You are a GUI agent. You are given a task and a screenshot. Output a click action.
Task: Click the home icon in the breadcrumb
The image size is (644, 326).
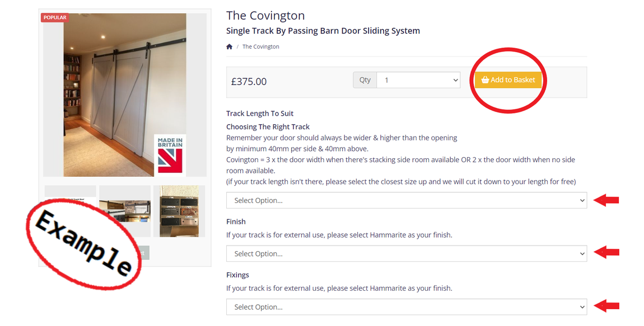tap(229, 46)
